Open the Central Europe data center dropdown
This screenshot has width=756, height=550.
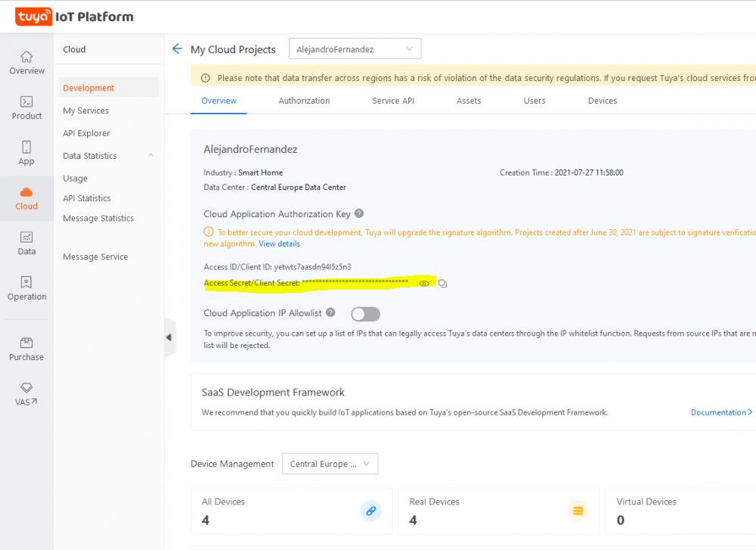(x=330, y=464)
